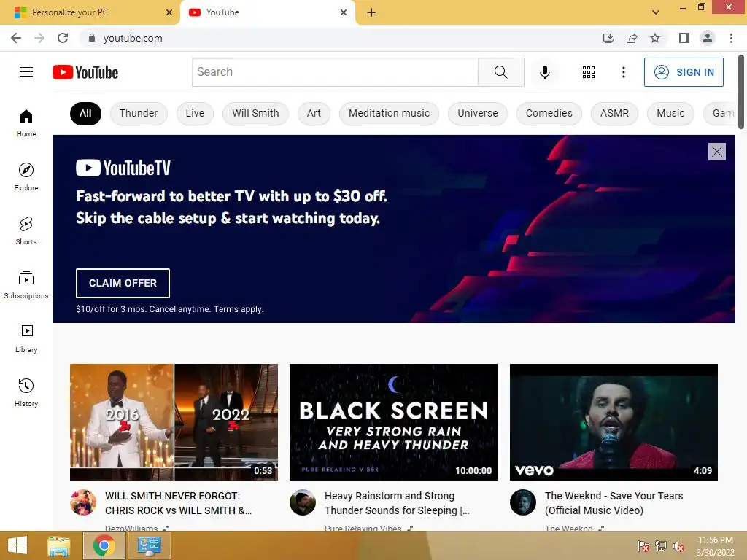Select the ASMR filter chip
The width and height of the screenshot is (747, 560).
coord(614,113)
